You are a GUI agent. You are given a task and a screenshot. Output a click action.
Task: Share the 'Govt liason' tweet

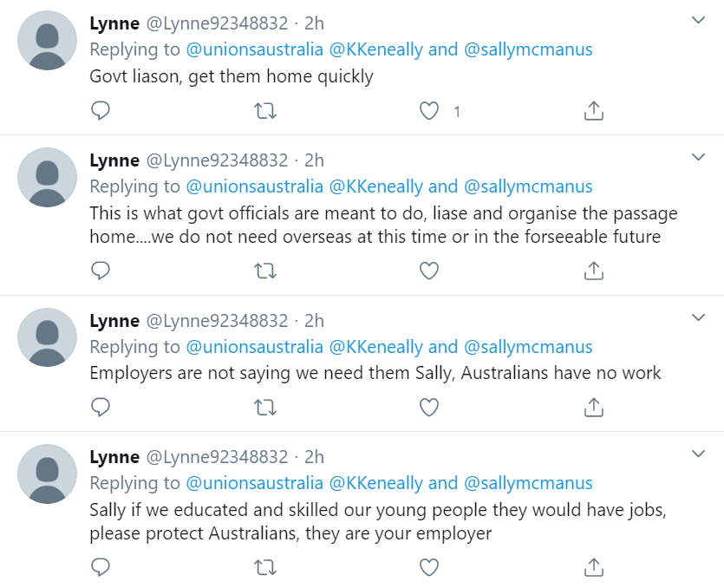[x=593, y=111]
